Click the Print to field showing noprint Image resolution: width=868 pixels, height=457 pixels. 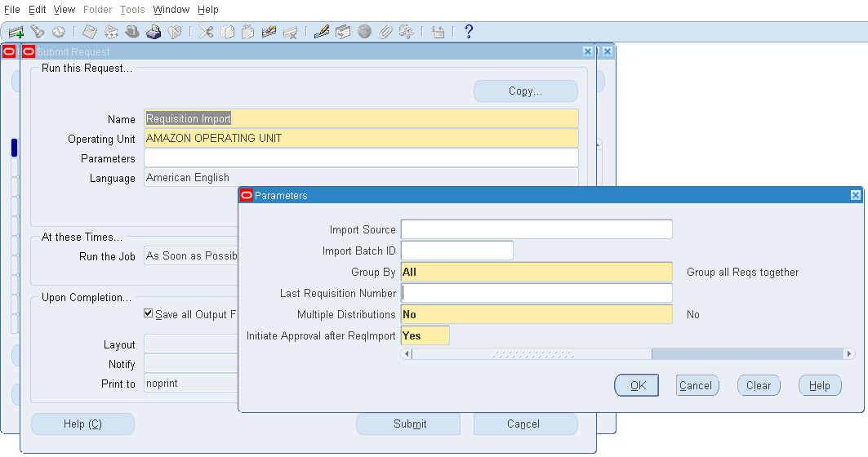point(192,383)
